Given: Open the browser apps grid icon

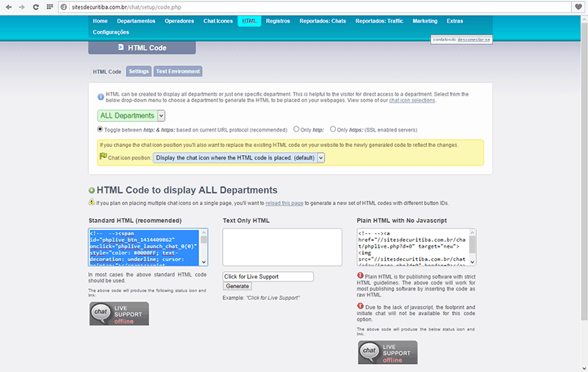Looking at the screenshot, I should coord(49,7).
